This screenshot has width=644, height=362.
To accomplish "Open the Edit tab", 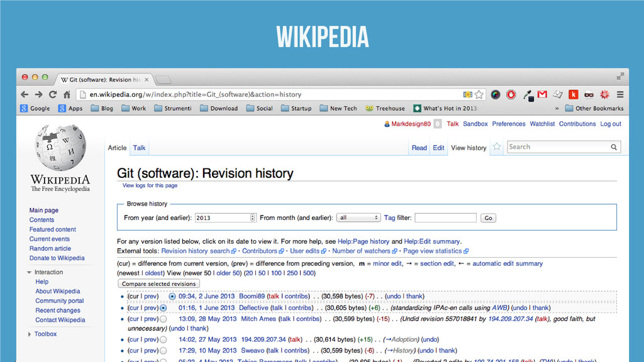I will tap(438, 148).
